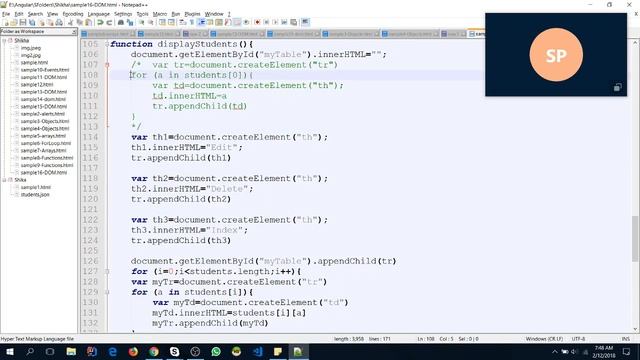Click the Zoom Out toolbar icon

tap(151, 22)
